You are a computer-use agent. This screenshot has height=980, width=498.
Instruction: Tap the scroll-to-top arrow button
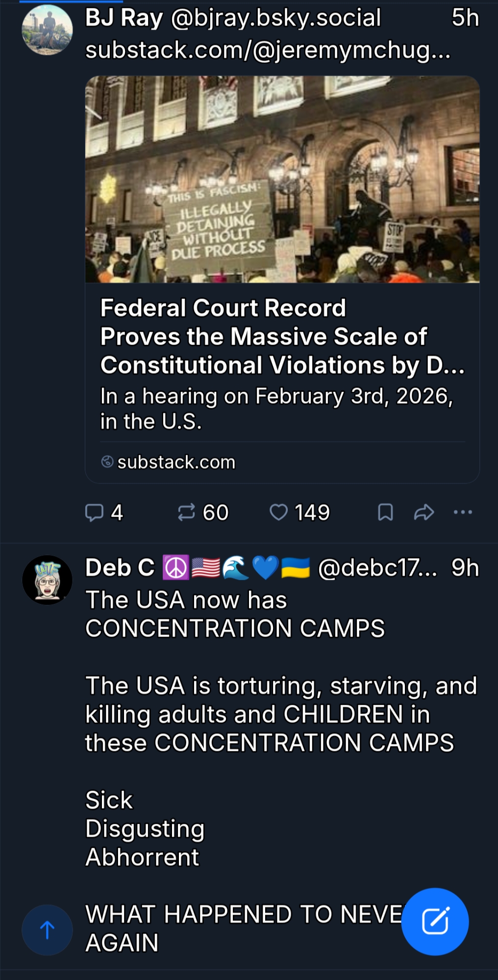point(47,930)
